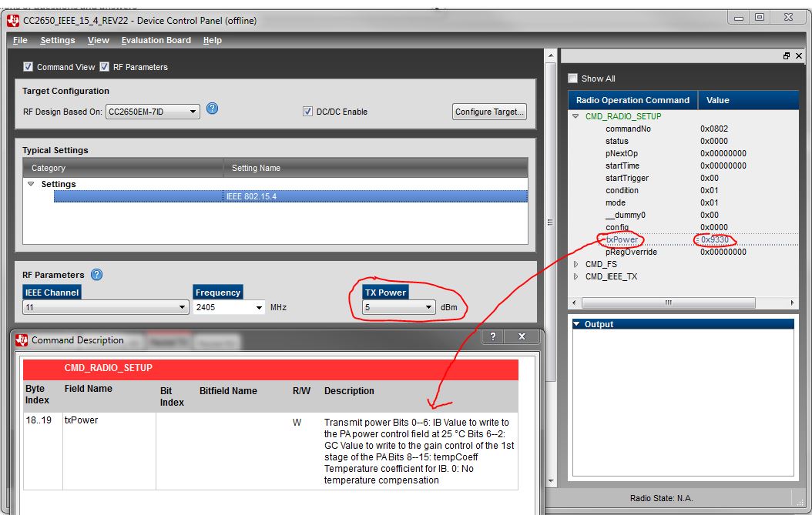Click the CMD_RADIO_SETUP red header bar
This screenshot has height=515, width=812.
coord(271,368)
